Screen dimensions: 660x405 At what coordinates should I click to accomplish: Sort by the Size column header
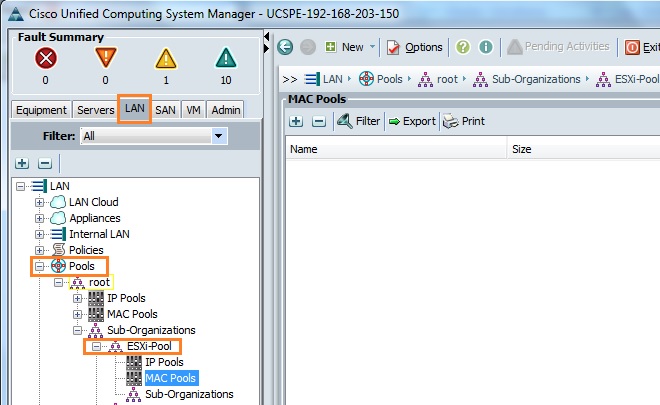pyautogui.click(x=584, y=149)
